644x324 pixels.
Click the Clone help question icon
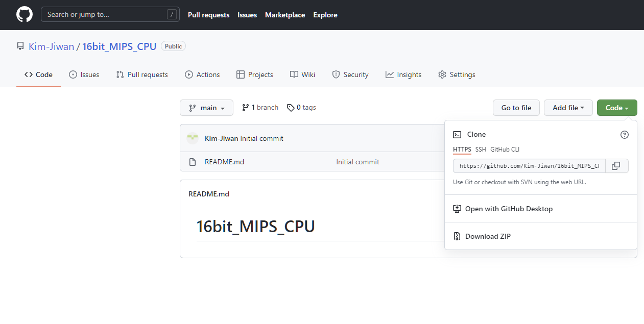tap(625, 135)
